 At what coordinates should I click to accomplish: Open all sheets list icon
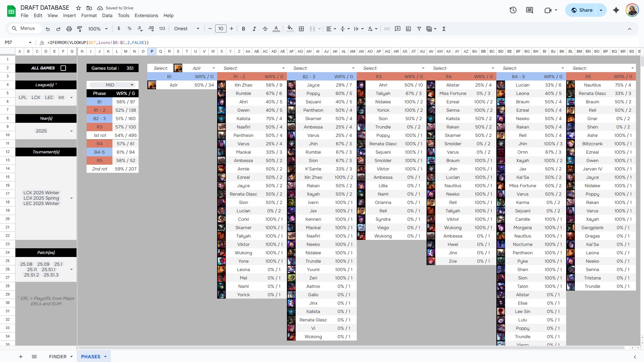tap(34, 357)
